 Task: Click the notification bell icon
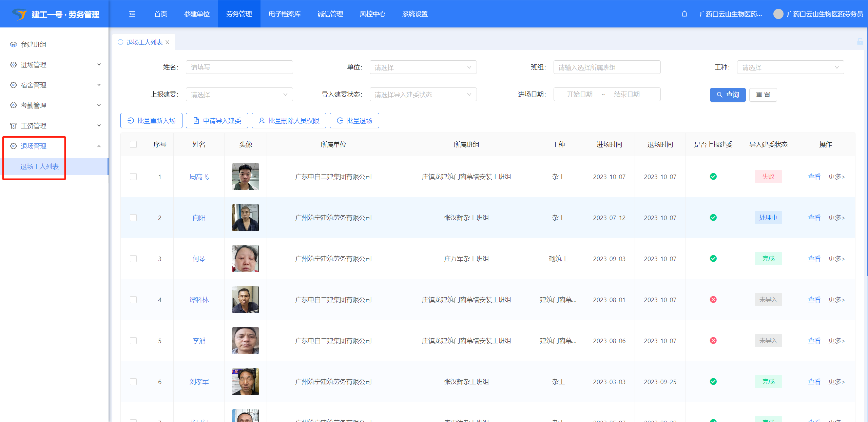(684, 14)
